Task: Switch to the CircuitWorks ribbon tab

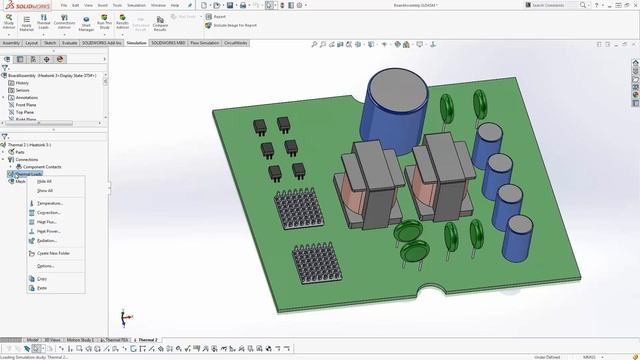Action: 236,43
